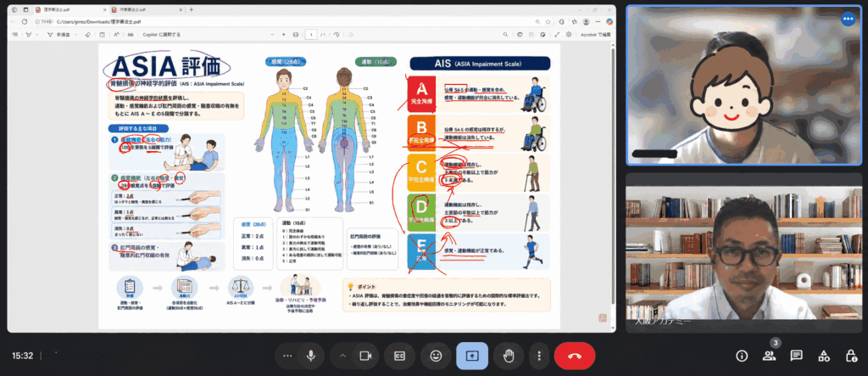868x376 pixels.
Task: Reload the page in the browser
Action: tap(25, 21)
